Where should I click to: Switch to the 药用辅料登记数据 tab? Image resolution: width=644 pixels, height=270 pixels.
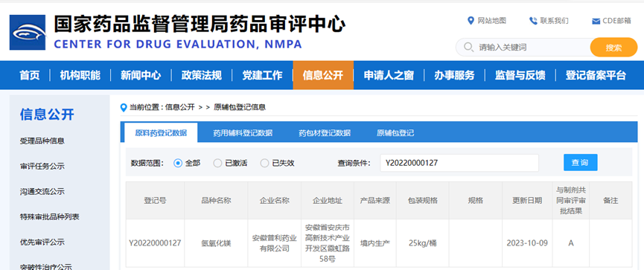tap(243, 133)
